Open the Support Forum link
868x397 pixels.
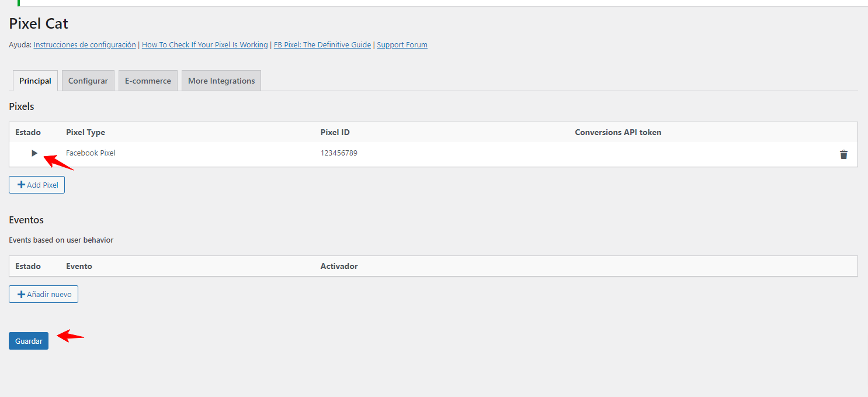click(402, 44)
